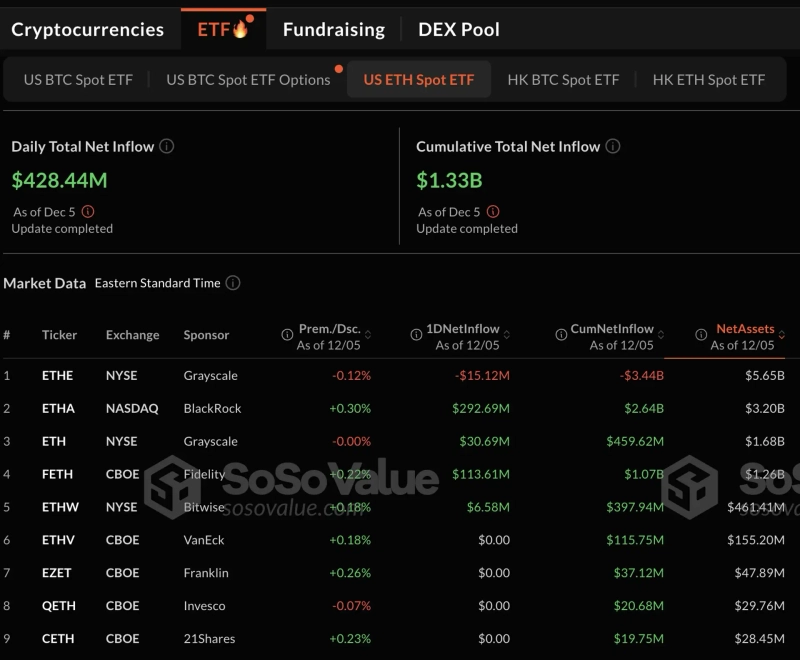Open US BTC Spot ETF Options sub-tab
The height and width of the screenshot is (660, 800).
(x=248, y=80)
